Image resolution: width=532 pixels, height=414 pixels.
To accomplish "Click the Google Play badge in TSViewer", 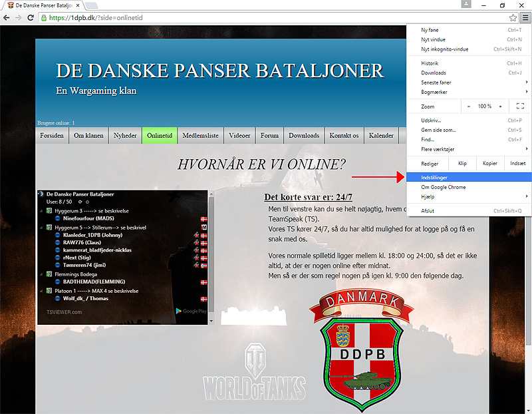I will (x=191, y=311).
